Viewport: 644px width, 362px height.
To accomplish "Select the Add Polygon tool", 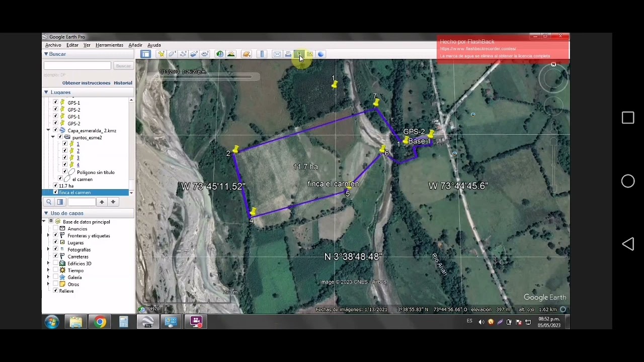I will click(172, 54).
